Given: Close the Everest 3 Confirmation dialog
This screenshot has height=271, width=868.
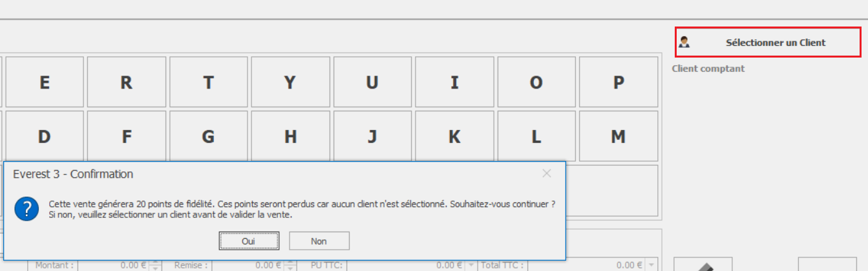Looking at the screenshot, I should point(547,173).
